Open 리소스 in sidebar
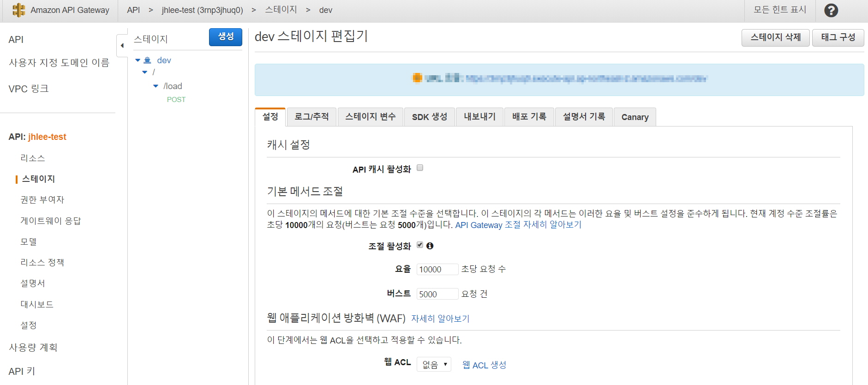The image size is (868, 385). [x=33, y=158]
